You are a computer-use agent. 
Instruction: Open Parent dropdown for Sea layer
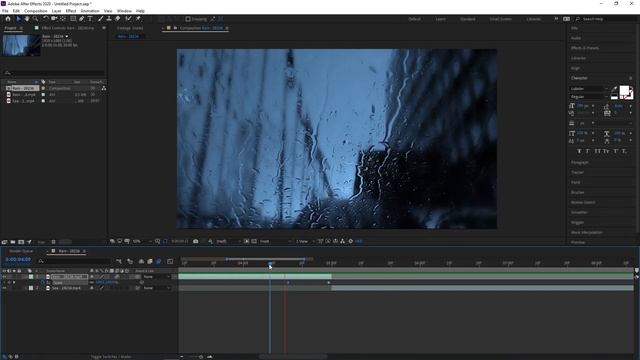[x=157, y=288]
